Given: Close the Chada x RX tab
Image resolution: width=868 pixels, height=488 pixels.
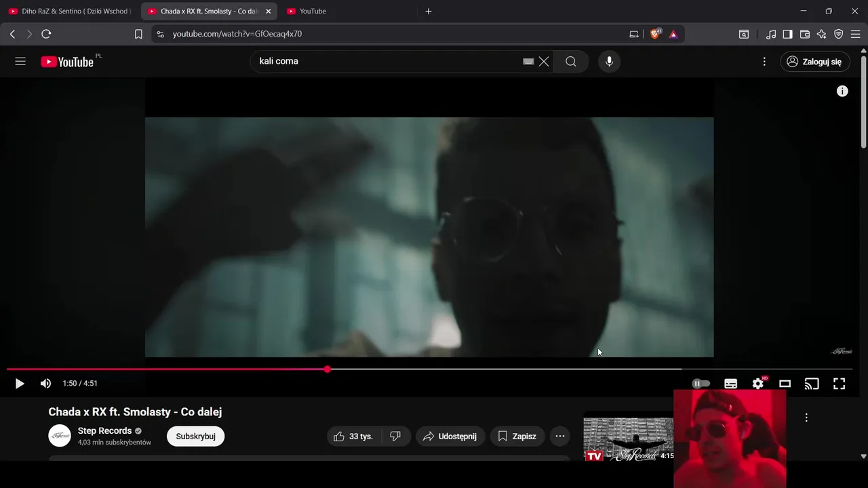Looking at the screenshot, I should pyautogui.click(x=268, y=12).
